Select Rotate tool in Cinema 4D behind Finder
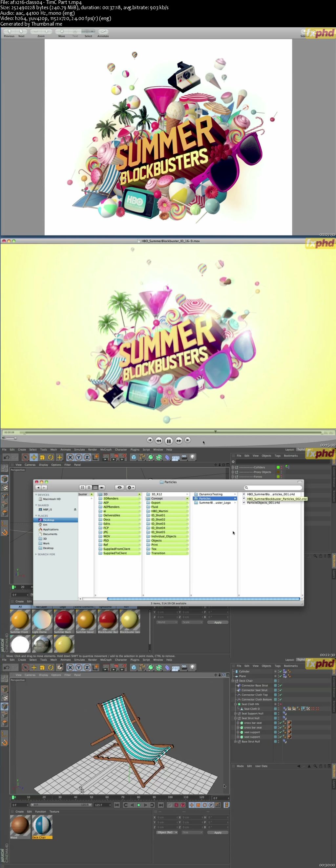Screen dimensions: 336x868 [51, 457]
